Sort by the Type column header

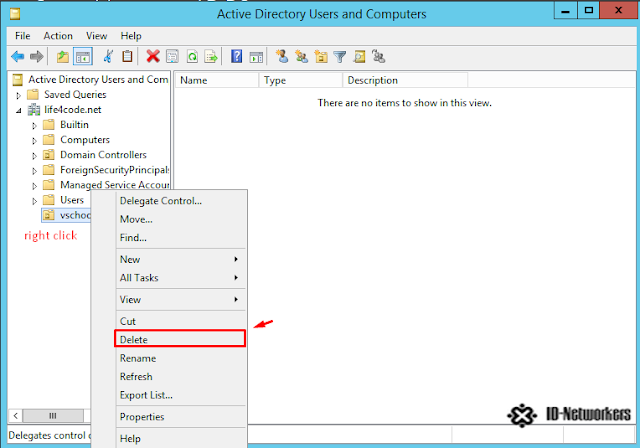[x=301, y=80]
